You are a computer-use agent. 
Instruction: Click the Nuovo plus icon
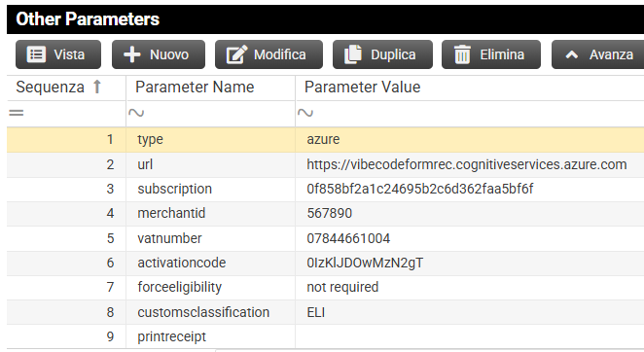(x=132, y=54)
